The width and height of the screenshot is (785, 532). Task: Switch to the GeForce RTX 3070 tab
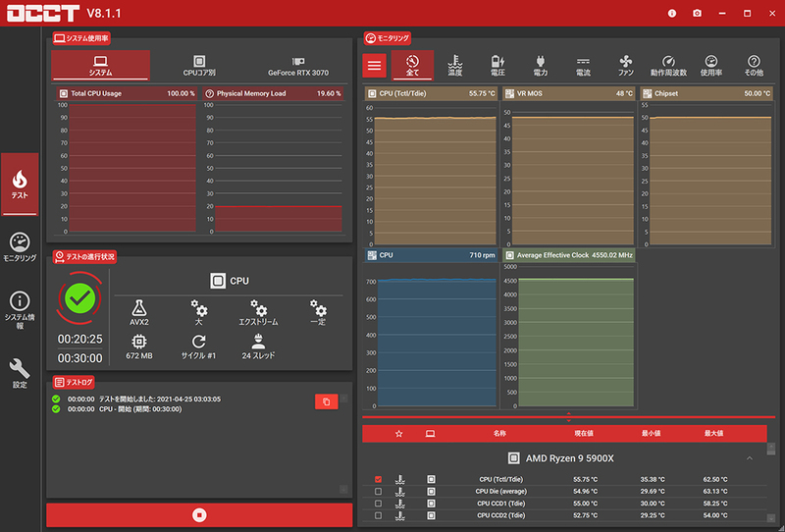tap(298, 66)
